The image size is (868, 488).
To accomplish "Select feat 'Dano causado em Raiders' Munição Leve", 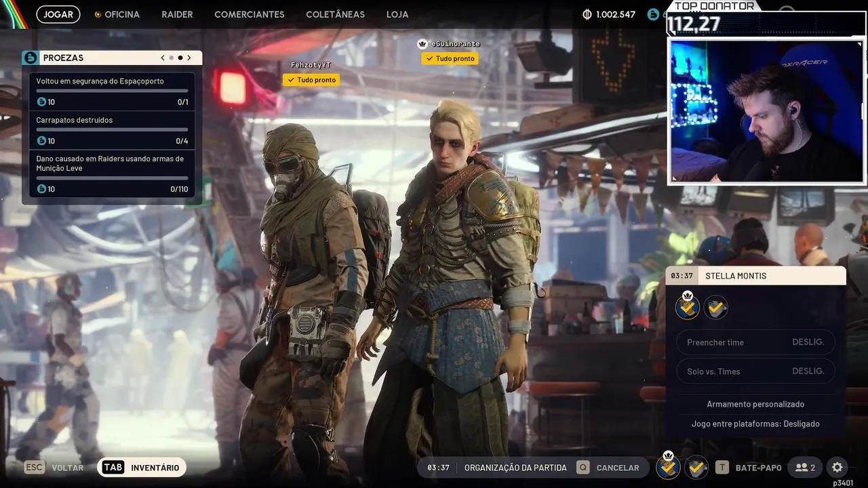I will coord(112,174).
